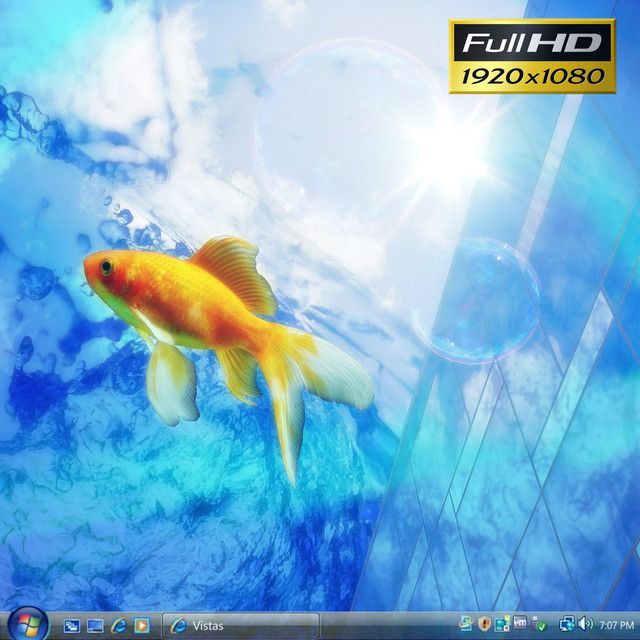Screen dimensions: 640x640
Task: Click the 1920x1080 resolution label
Action: tap(530, 75)
